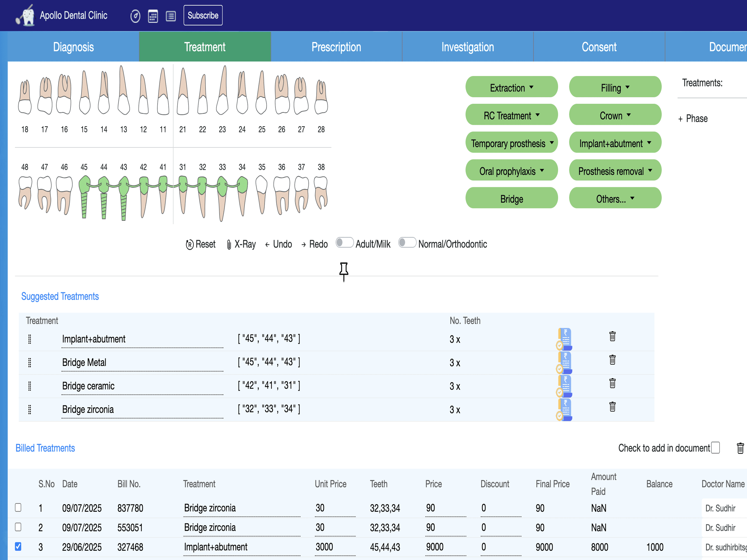Tick the Check to add in document checkbox

[715, 448]
